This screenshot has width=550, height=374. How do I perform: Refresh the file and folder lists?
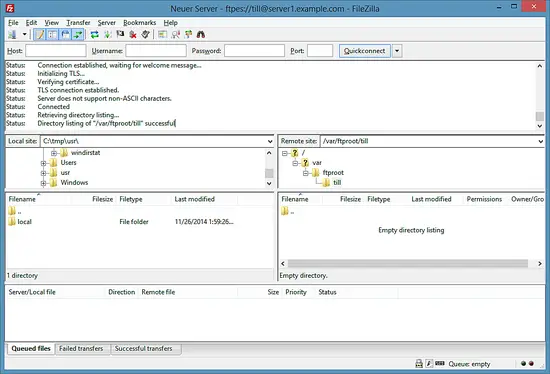[x=95, y=34]
